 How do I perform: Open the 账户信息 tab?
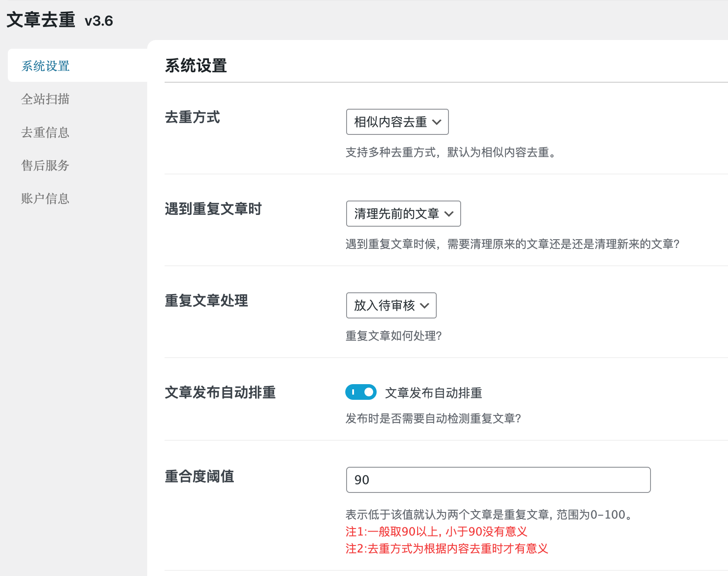[x=45, y=198]
